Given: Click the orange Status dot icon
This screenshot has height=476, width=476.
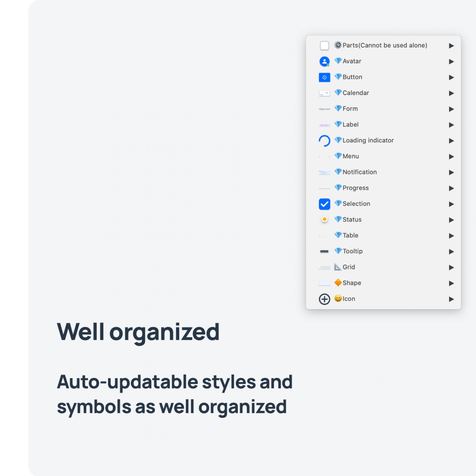Looking at the screenshot, I should pyautogui.click(x=324, y=219).
